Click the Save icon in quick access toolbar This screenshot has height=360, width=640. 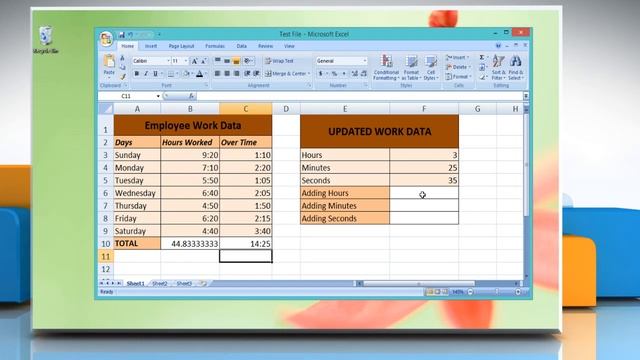pos(122,35)
